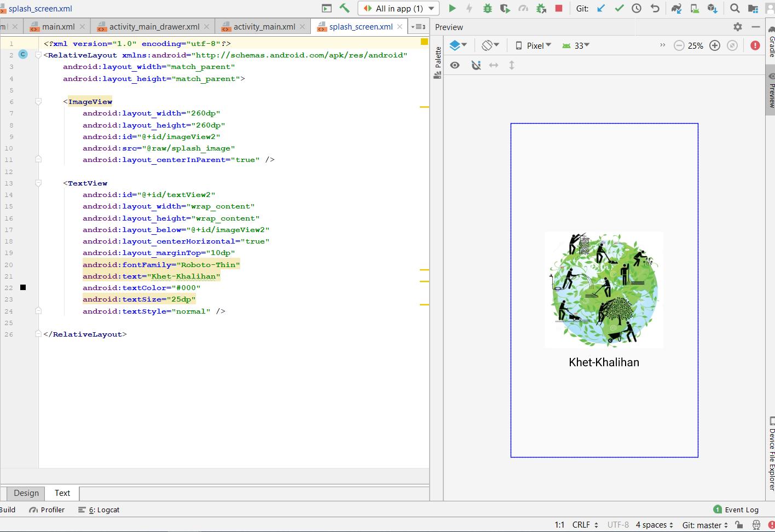Toggle the autoconnect magnet icon
The image size is (775, 532).
pyautogui.click(x=476, y=65)
